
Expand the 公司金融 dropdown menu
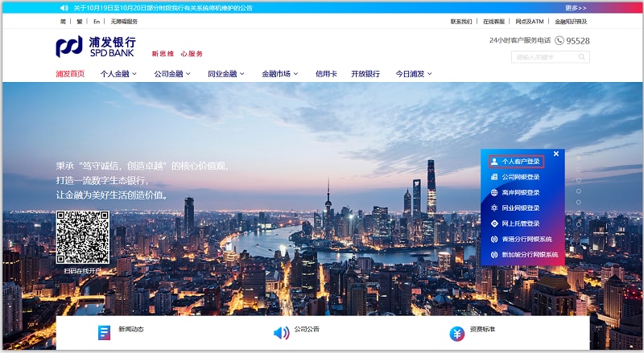171,74
